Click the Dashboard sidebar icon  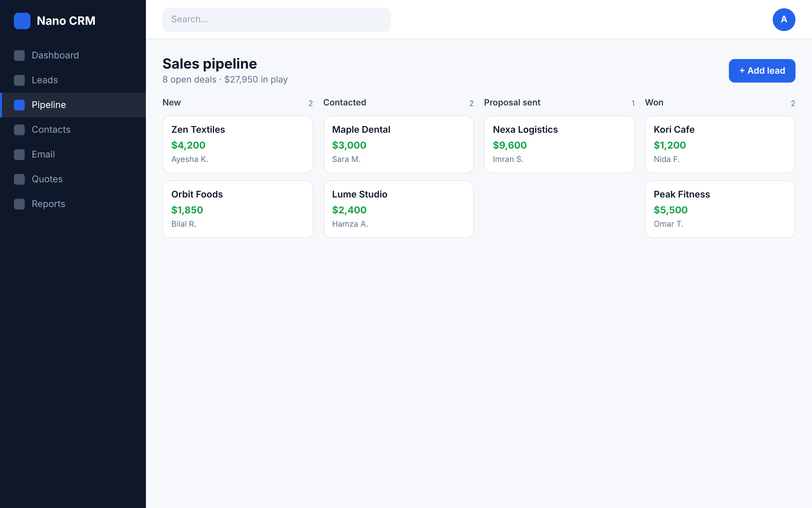tap(19, 56)
